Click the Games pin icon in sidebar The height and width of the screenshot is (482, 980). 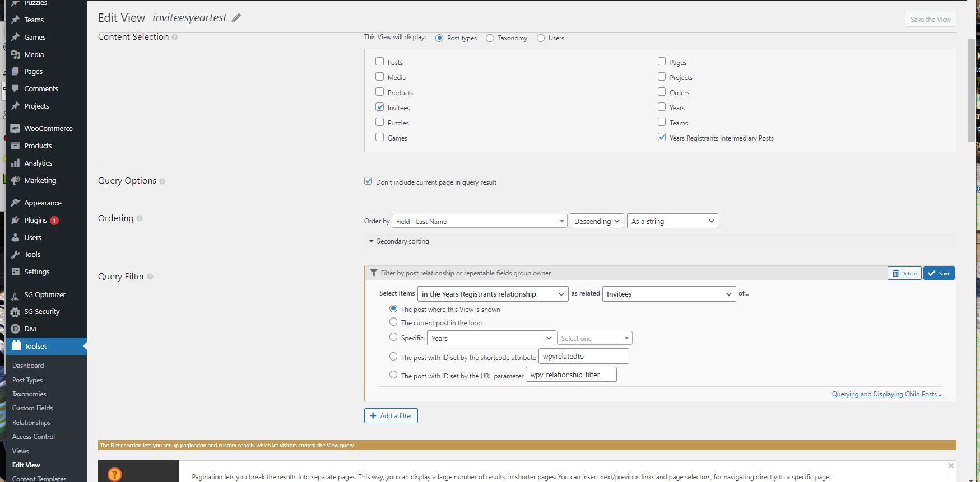pos(15,37)
